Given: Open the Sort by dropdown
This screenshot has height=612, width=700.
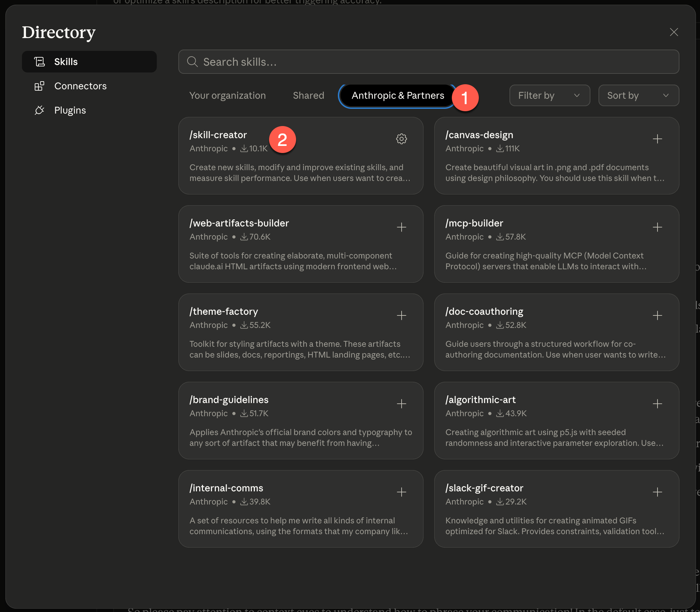Looking at the screenshot, I should click(638, 95).
